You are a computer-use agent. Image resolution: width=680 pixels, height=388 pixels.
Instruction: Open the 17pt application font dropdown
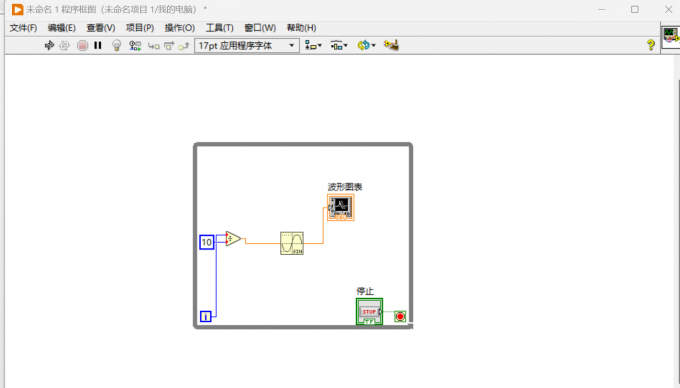[247, 46]
